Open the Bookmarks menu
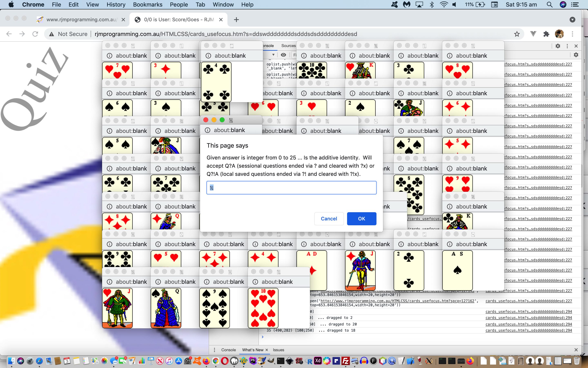Screen dimensions: 588x368 [x=148, y=4]
